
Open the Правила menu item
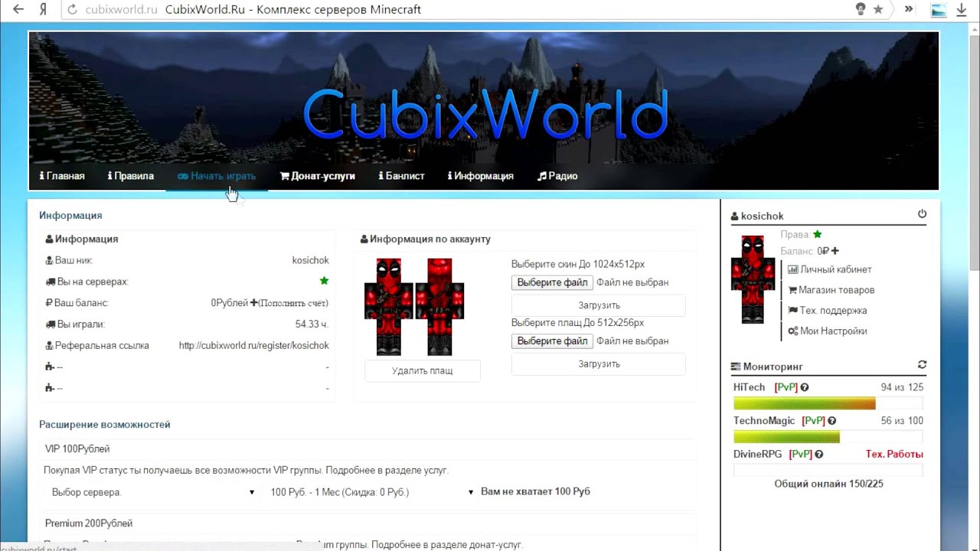(x=131, y=176)
